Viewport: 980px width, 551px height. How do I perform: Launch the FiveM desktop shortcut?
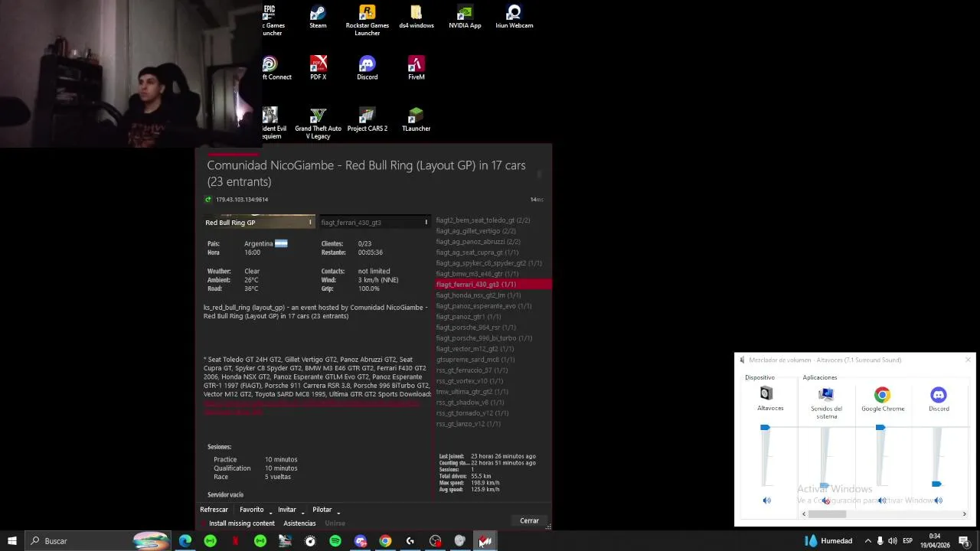[x=416, y=68]
